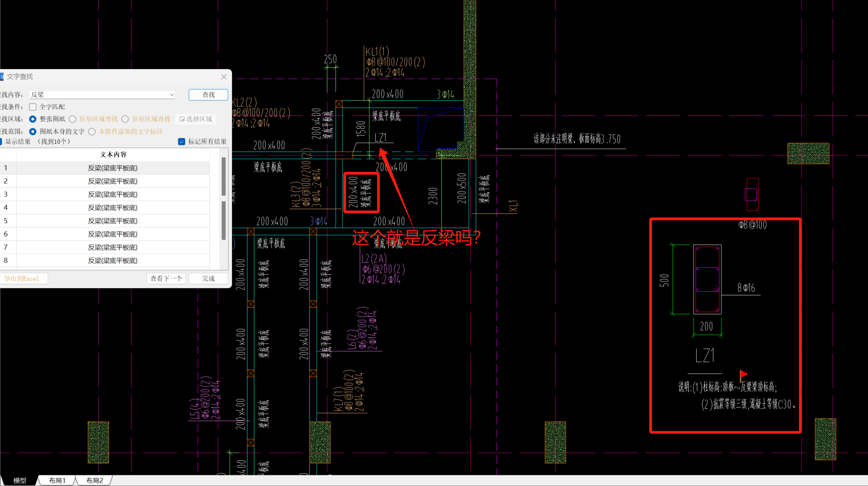
Task: Click the 200x500 beam size text
Action: click(x=462, y=188)
